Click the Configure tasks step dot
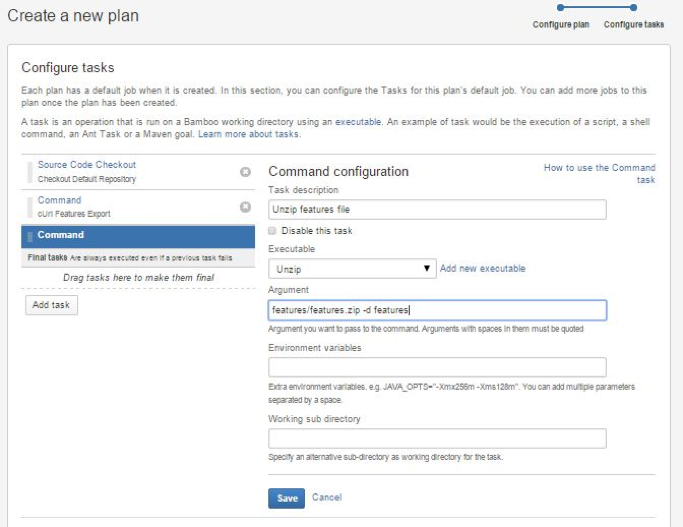683x527 pixels. pyautogui.click(x=633, y=7)
